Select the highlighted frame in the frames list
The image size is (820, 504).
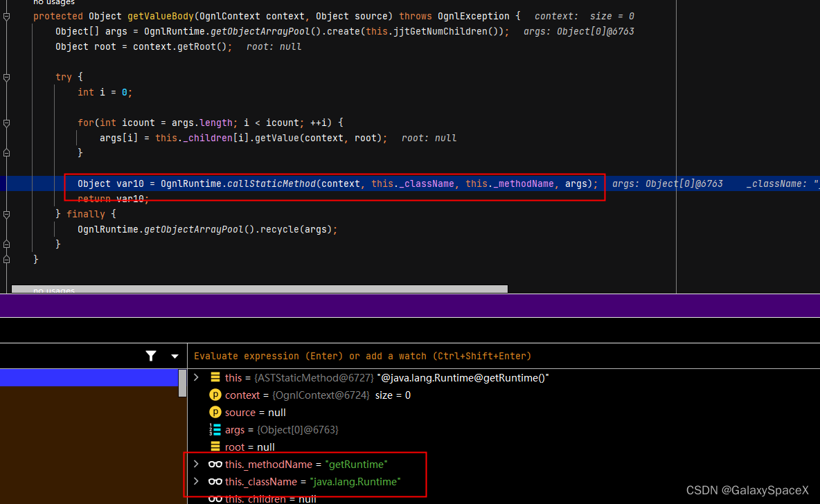click(90, 377)
